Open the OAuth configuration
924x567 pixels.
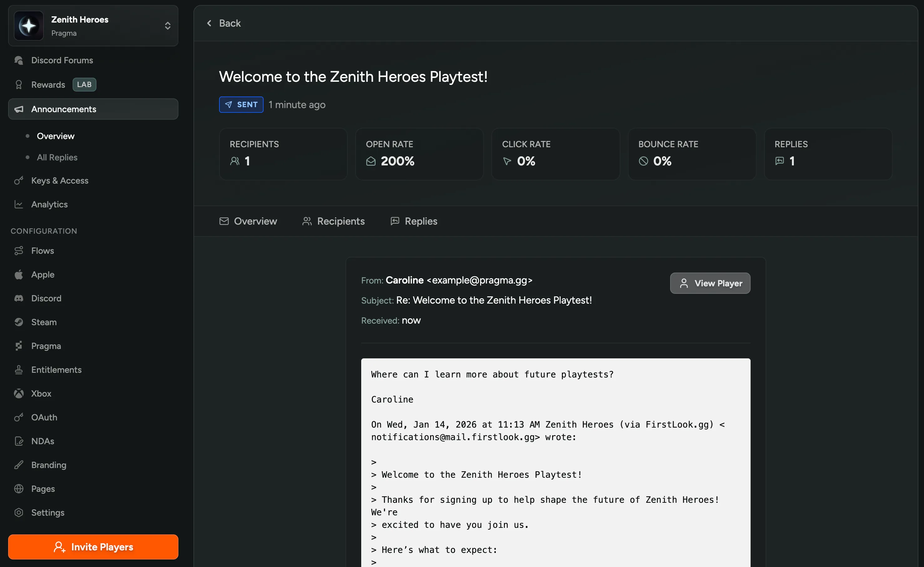[x=44, y=417]
